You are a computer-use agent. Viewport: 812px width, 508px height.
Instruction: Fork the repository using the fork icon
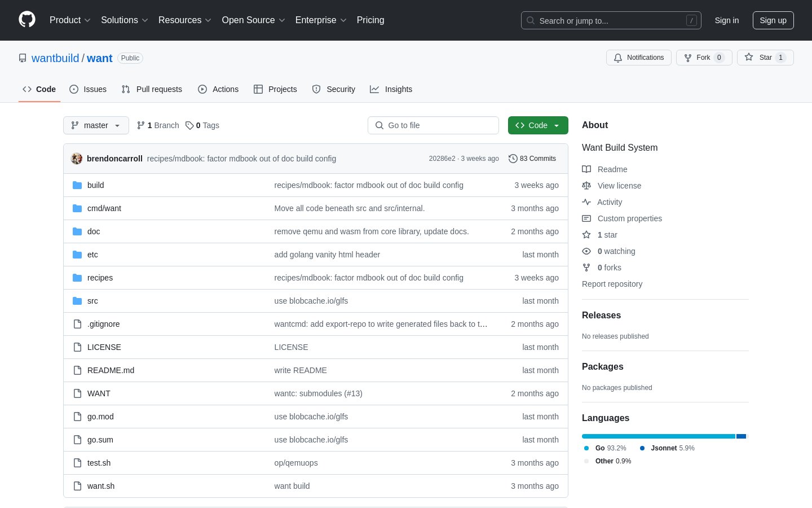tap(688, 58)
